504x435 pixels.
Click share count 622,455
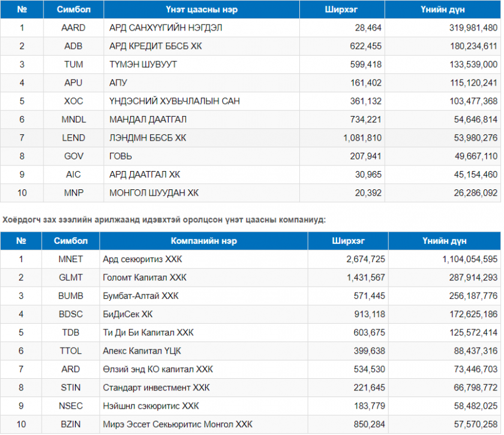pyautogui.click(x=365, y=46)
